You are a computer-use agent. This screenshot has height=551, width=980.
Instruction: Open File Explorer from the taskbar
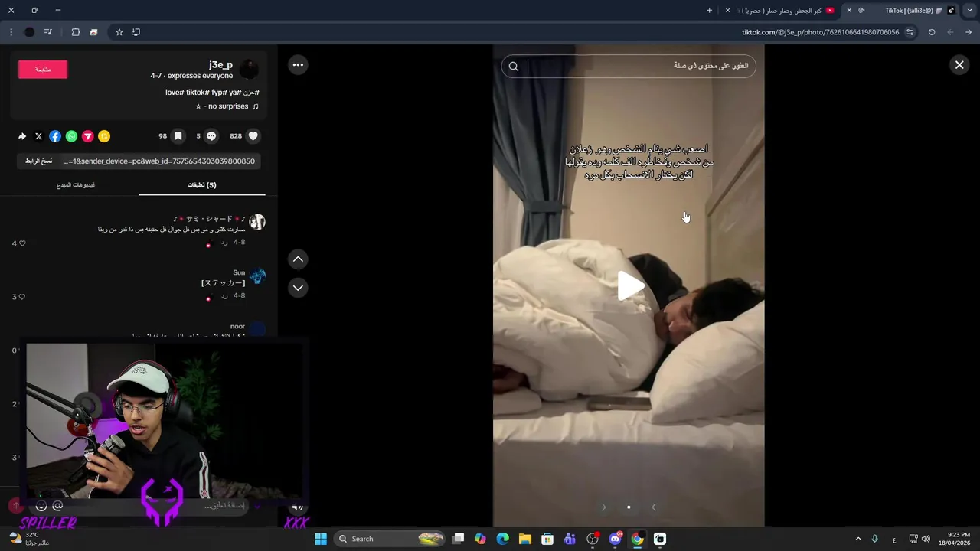point(525,539)
